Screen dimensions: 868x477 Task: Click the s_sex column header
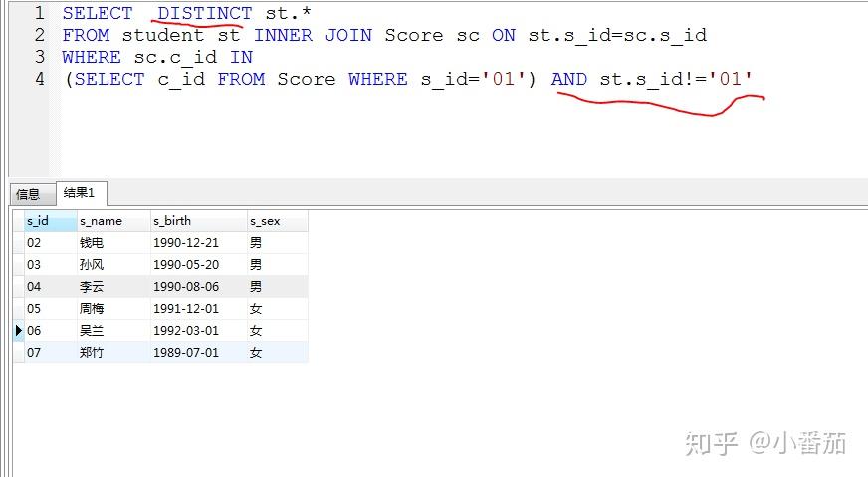pos(278,221)
